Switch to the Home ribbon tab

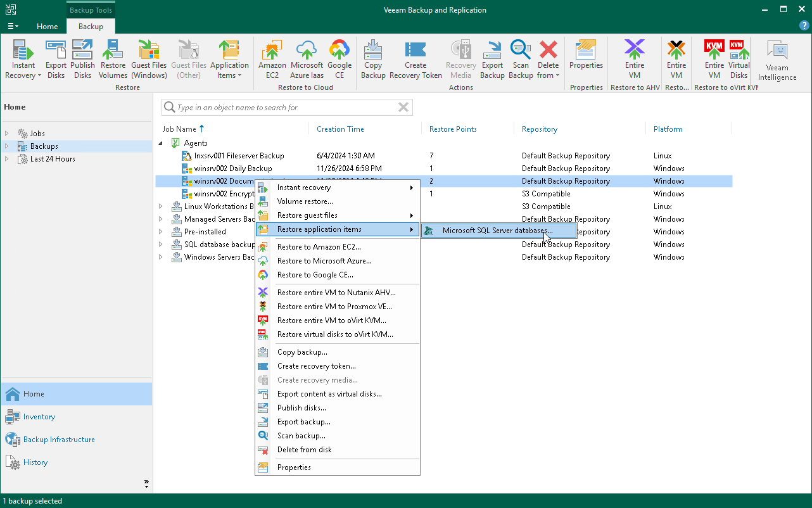tap(47, 27)
